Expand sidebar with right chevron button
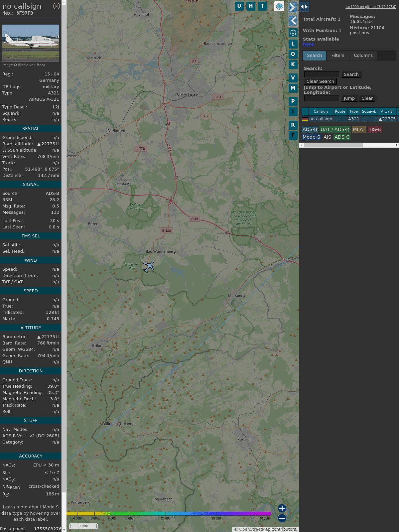399x532 pixels. pyautogui.click(x=293, y=7)
